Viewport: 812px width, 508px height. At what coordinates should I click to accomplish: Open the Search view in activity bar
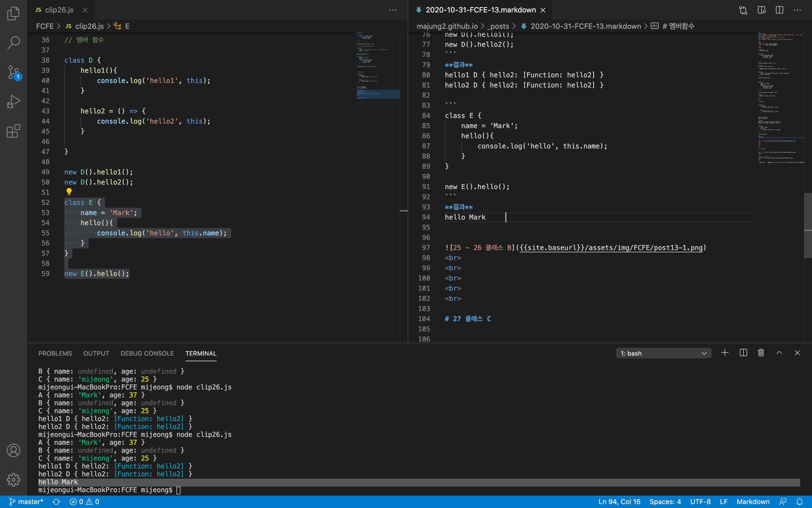pos(14,43)
